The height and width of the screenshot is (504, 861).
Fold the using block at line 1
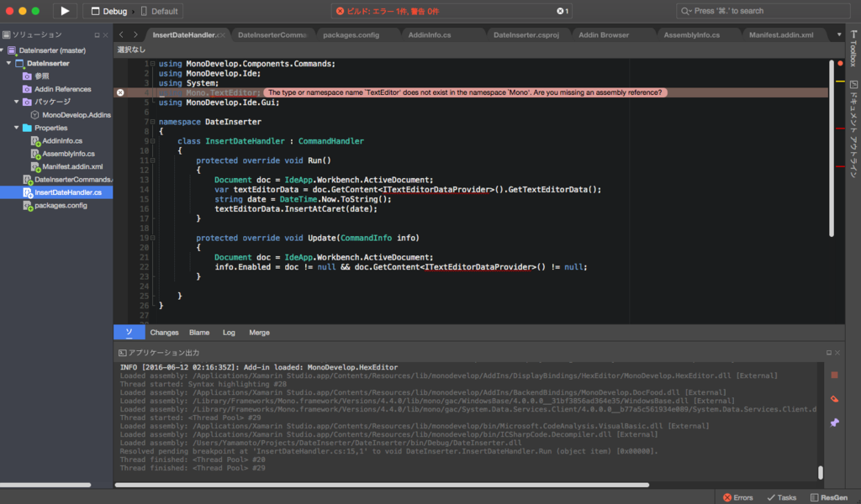point(153,64)
